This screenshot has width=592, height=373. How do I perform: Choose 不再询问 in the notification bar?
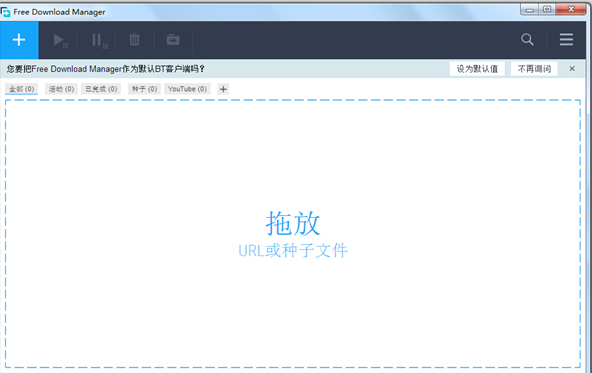click(x=534, y=69)
